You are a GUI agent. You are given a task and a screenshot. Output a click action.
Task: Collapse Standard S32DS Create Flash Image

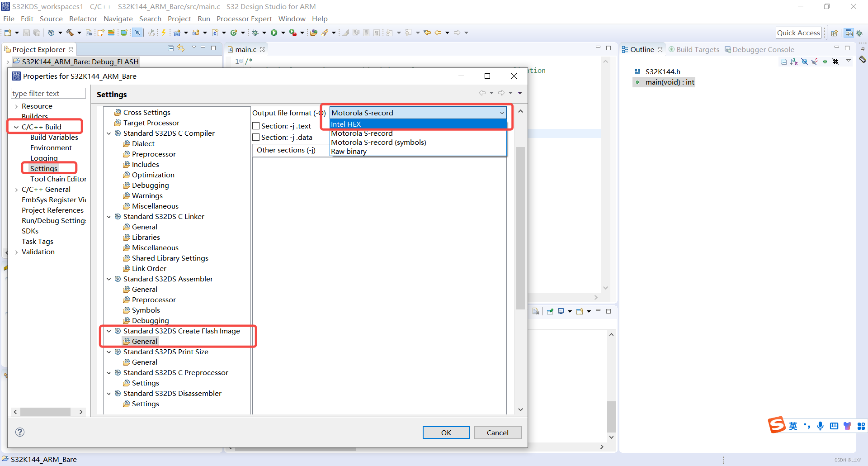109,331
